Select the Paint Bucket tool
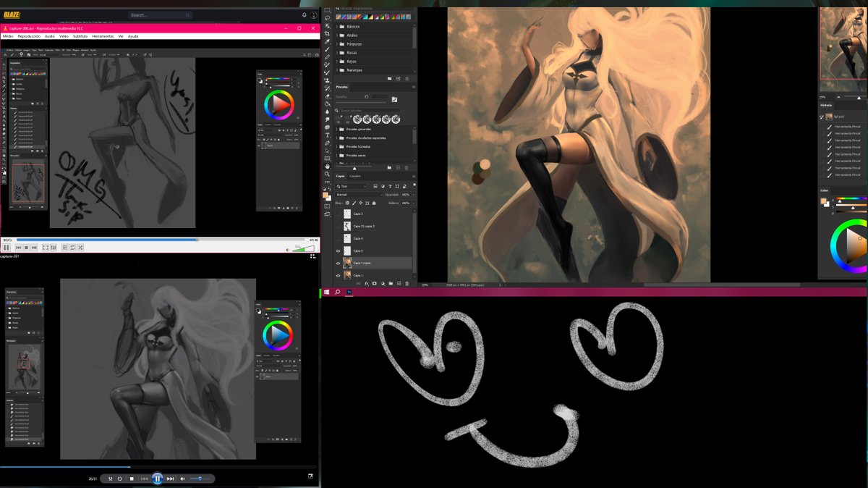The width and height of the screenshot is (868, 488). [x=327, y=104]
